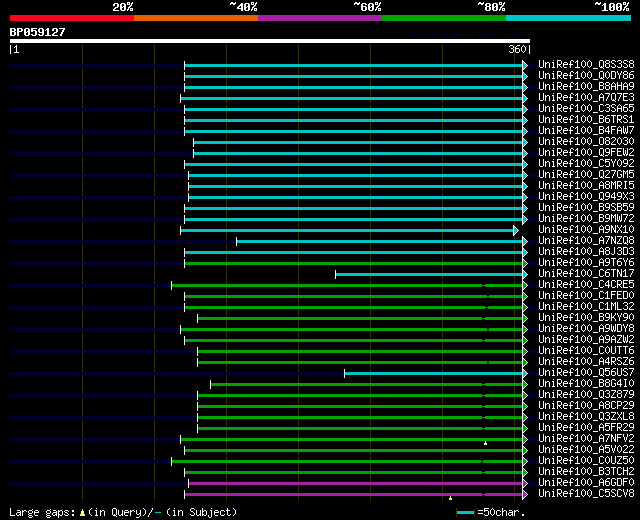Open hit UniRef100_B8AHA9
This screenshot has height=520, width=640.
(586, 86)
